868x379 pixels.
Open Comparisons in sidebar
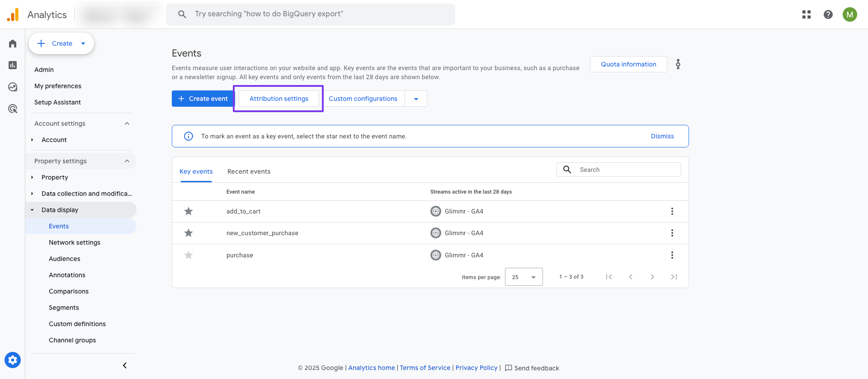[x=69, y=291]
